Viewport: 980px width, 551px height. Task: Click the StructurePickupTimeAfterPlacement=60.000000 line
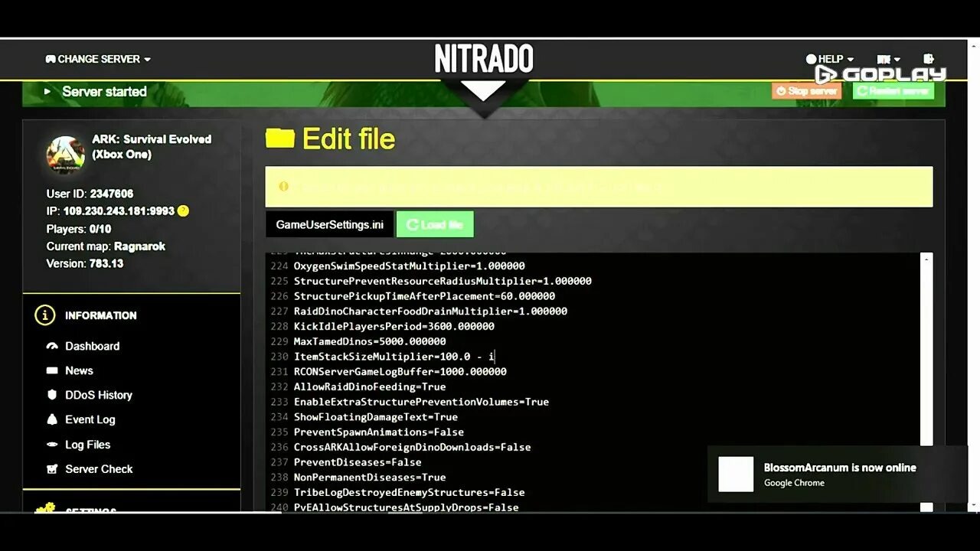point(425,296)
